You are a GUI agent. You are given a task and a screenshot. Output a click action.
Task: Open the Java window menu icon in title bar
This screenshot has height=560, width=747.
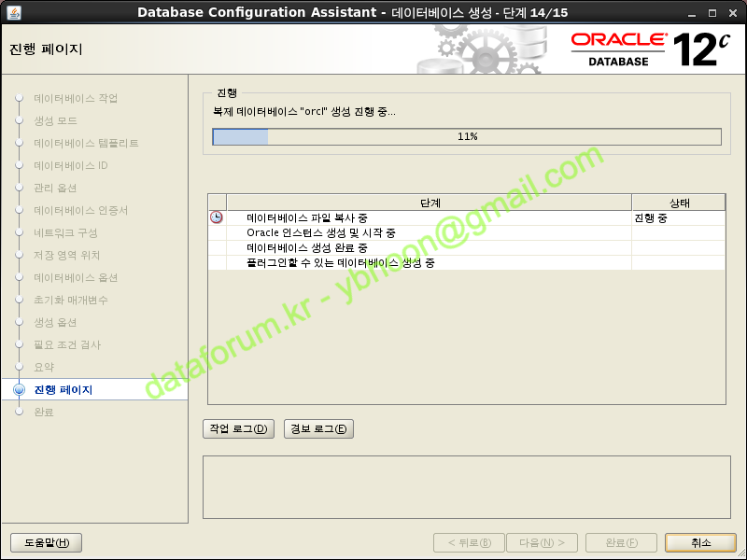tap(11, 11)
